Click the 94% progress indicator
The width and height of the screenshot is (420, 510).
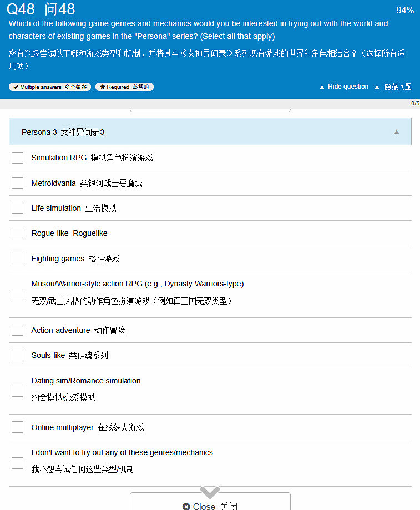(x=405, y=10)
